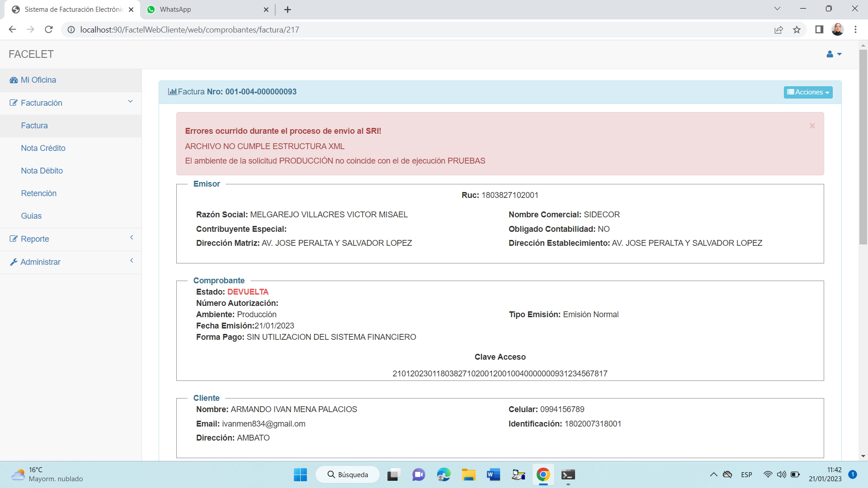Reload the page with refresh icon
The image size is (868, 488).
(49, 30)
